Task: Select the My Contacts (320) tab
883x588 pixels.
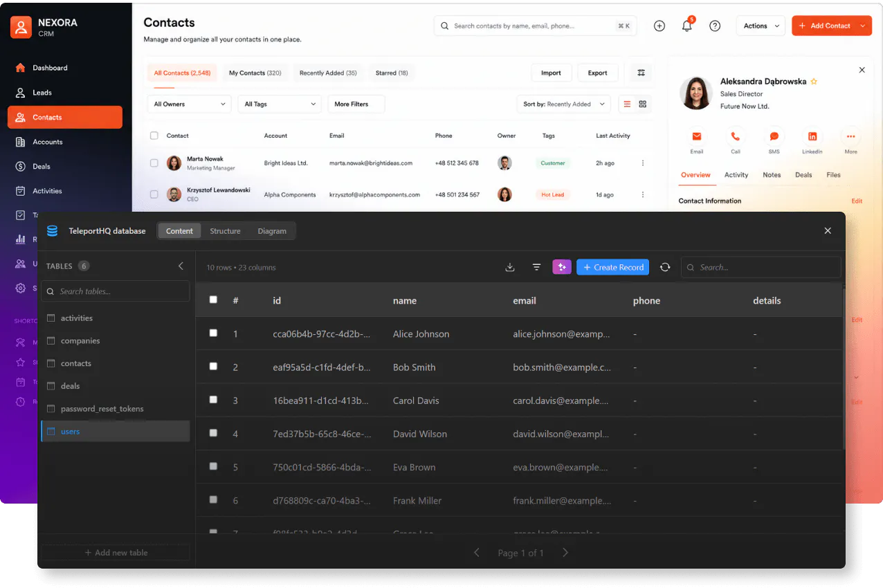Action: 255,73
